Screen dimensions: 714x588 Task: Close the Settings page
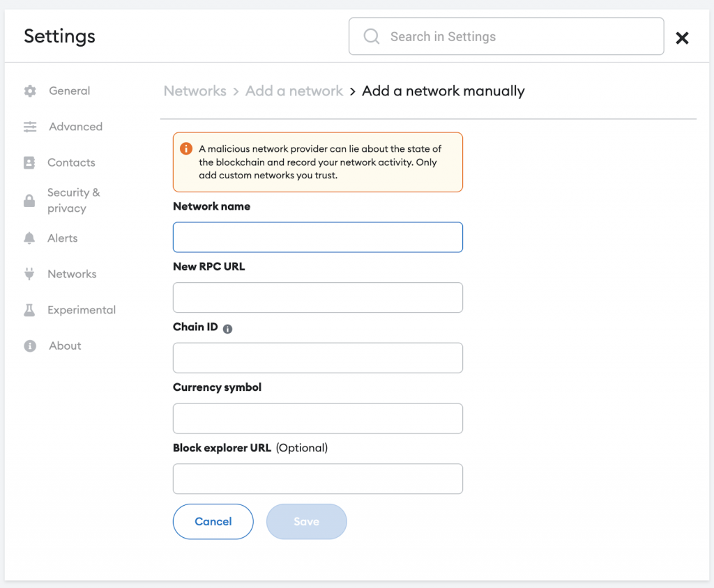[682, 38]
